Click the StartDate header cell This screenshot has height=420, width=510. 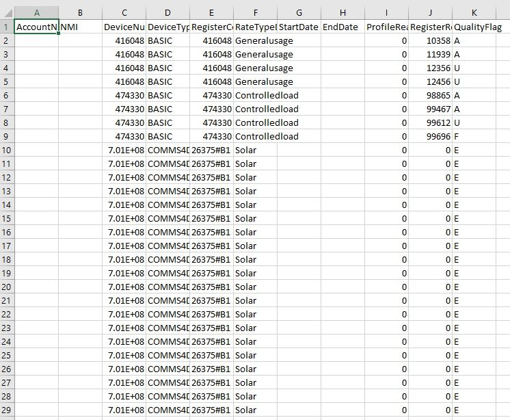pos(299,27)
